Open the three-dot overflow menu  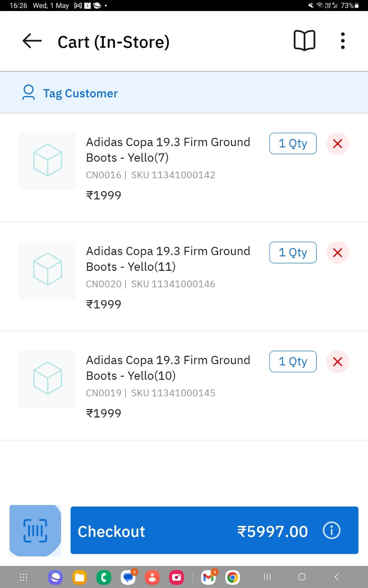(x=343, y=41)
